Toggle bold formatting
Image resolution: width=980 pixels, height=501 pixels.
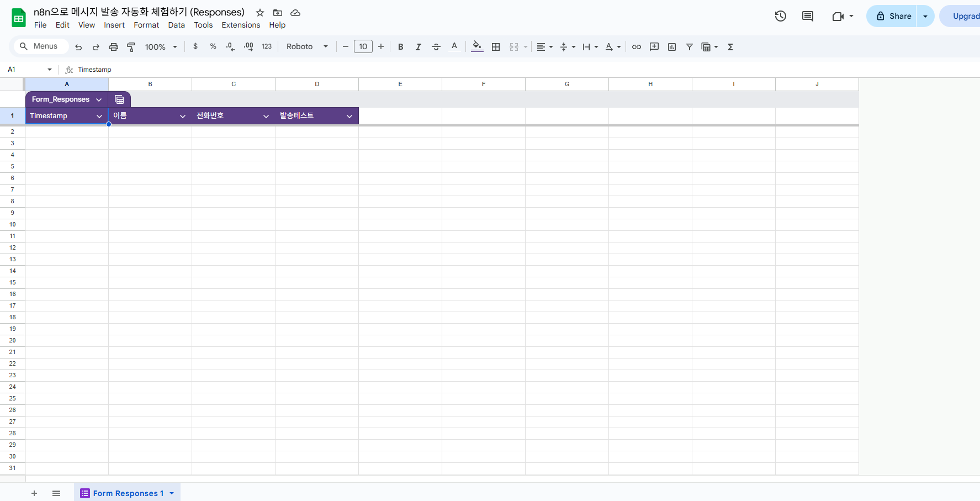click(401, 47)
